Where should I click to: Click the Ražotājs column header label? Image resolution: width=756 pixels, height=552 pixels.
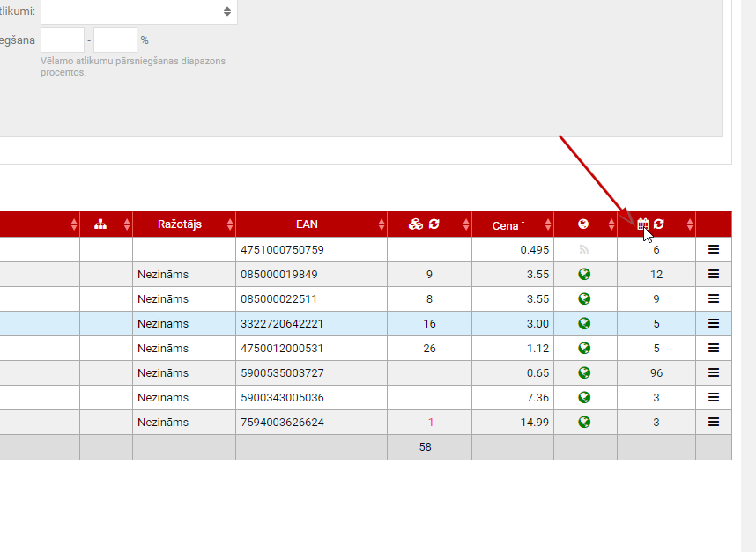click(x=180, y=224)
